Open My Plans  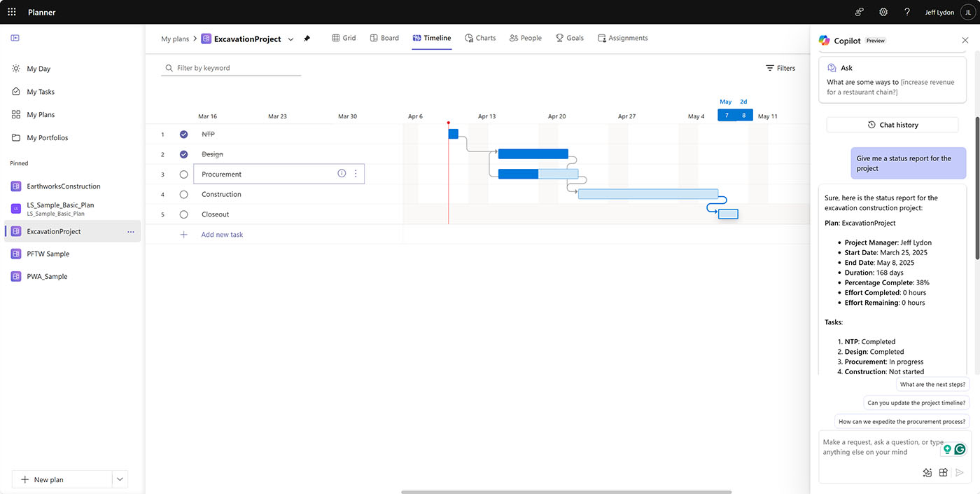pyautogui.click(x=41, y=115)
